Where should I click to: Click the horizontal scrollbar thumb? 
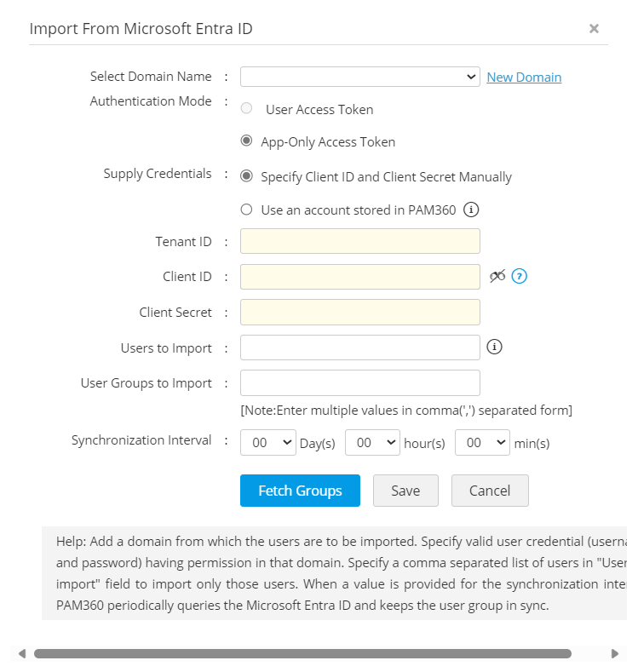tap(302, 654)
